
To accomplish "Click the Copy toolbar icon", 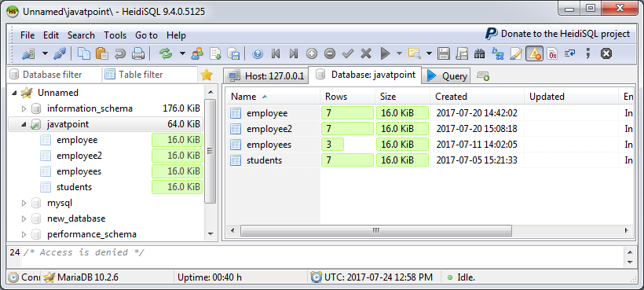I will click(84, 53).
